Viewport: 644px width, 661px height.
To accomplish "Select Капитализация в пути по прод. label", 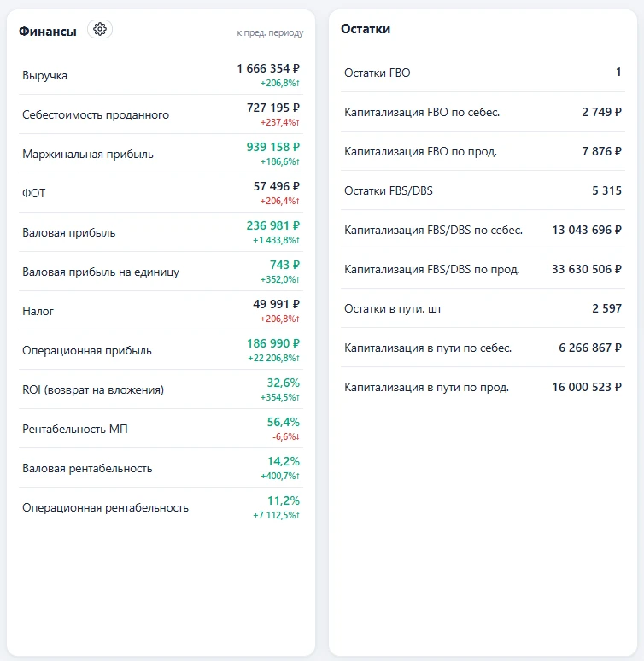I will (427, 387).
